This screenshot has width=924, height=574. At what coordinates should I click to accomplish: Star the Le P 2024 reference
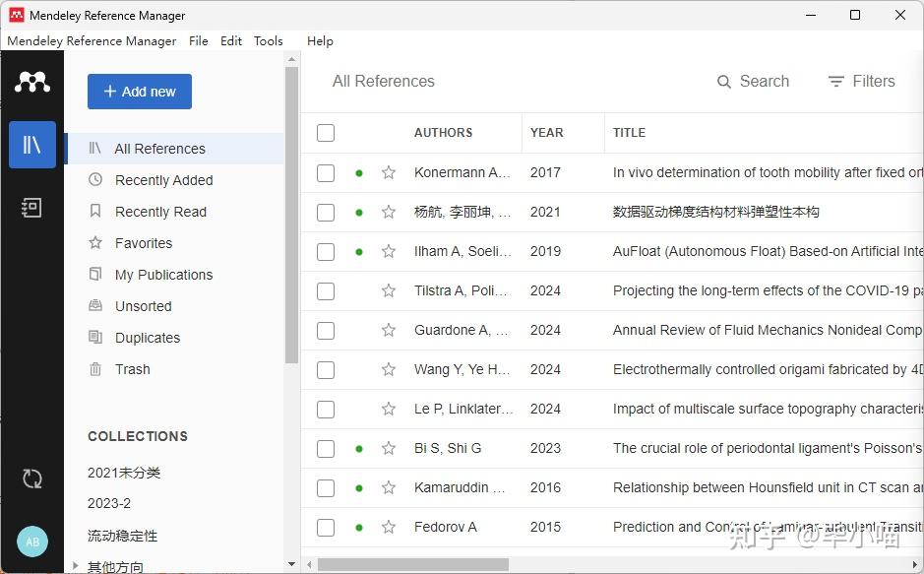pyautogui.click(x=389, y=409)
